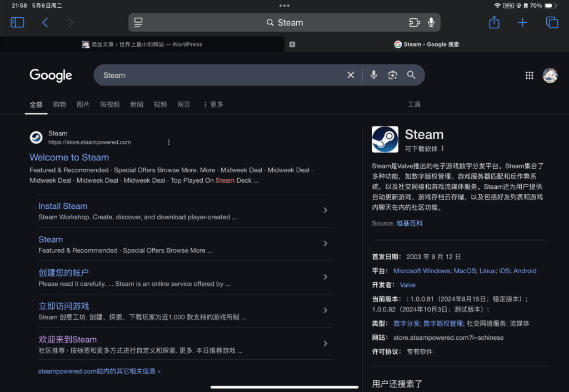Open the 数字分发 type link
Viewport: 569px width, 392px height.
[x=406, y=324]
